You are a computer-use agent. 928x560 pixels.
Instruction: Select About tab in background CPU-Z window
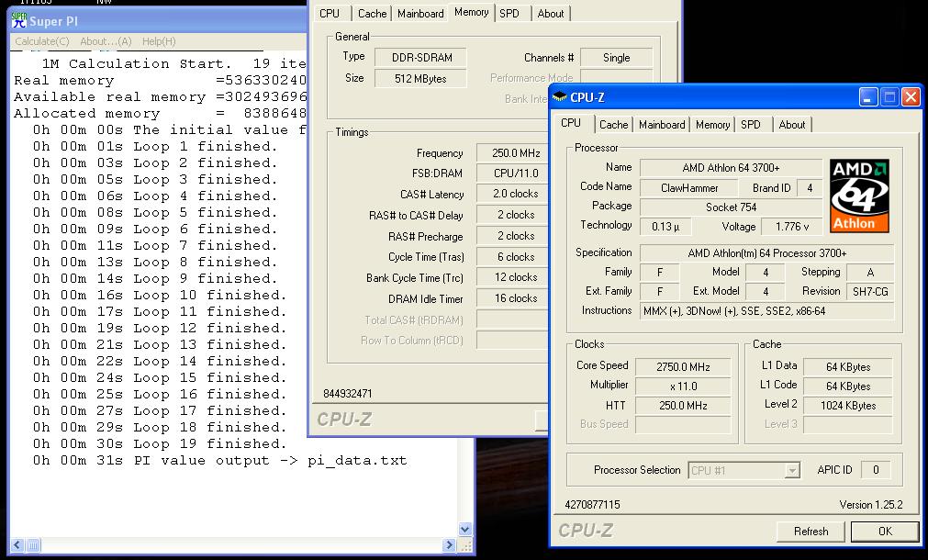[551, 13]
